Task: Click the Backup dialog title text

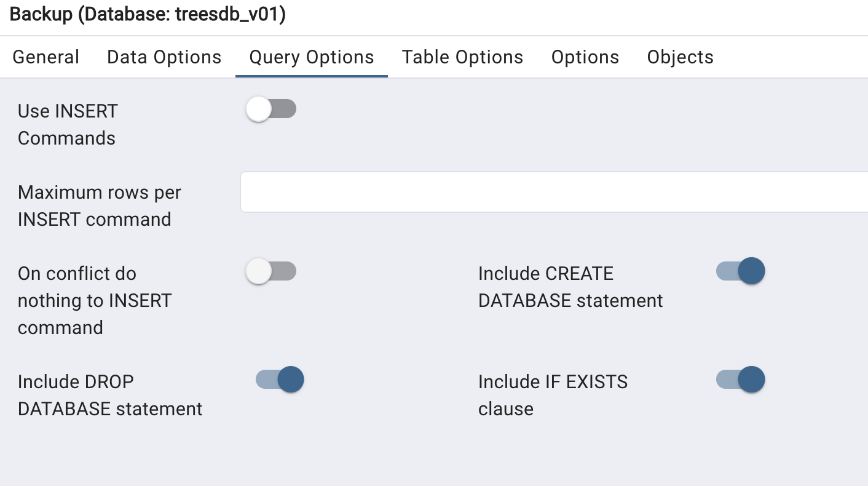Action: pyautogui.click(x=148, y=15)
